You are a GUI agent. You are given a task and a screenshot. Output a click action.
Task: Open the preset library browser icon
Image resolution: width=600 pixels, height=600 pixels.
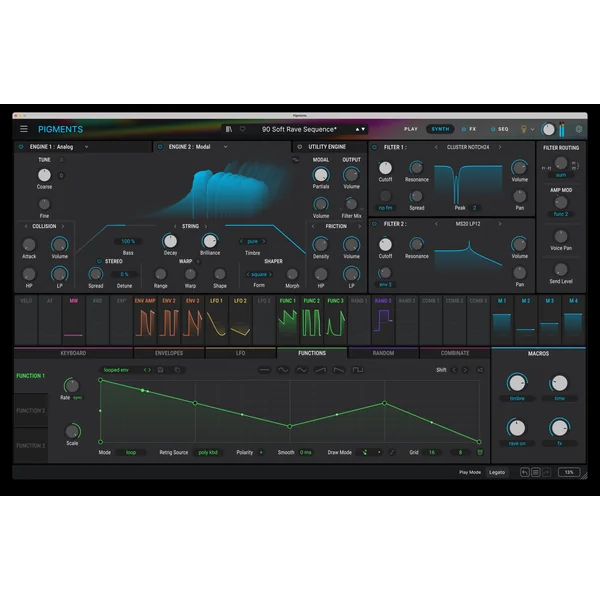(x=229, y=129)
